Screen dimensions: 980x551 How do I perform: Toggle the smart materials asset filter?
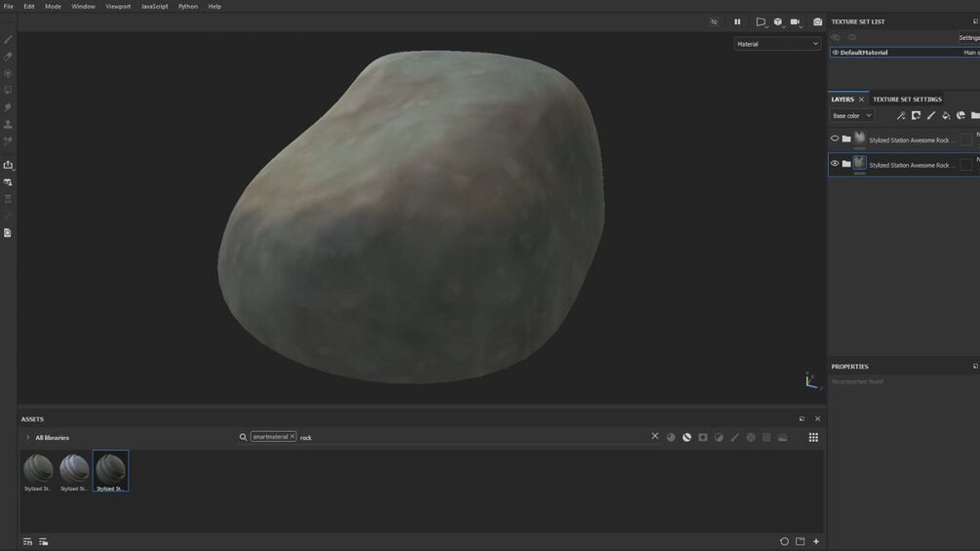tap(686, 437)
